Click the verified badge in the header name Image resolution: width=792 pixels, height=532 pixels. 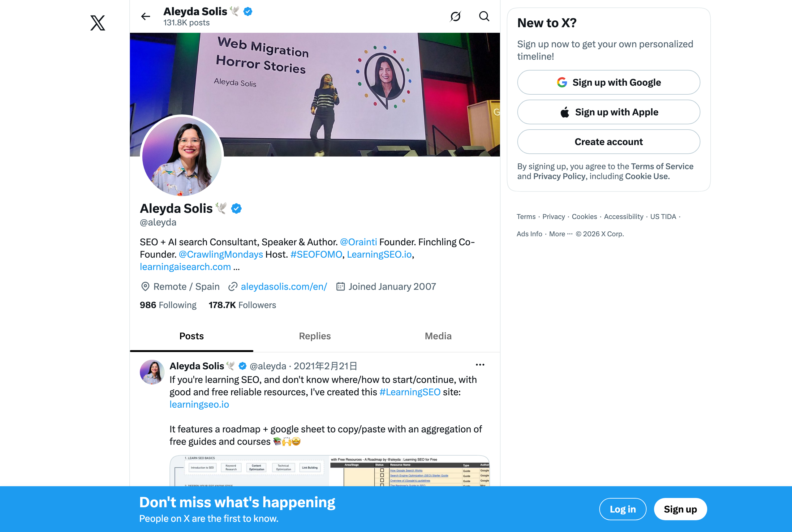(x=248, y=11)
